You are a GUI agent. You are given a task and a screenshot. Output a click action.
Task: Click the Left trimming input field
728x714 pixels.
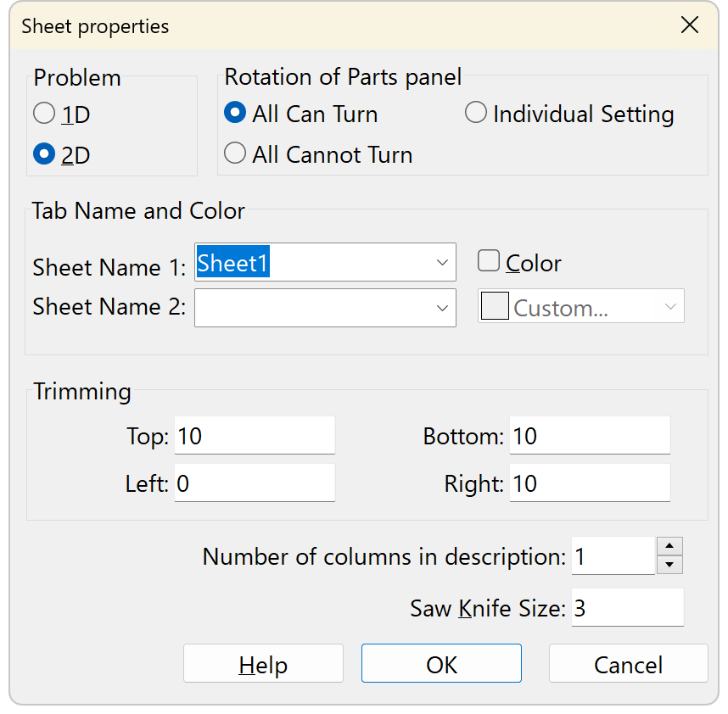point(255,483)
